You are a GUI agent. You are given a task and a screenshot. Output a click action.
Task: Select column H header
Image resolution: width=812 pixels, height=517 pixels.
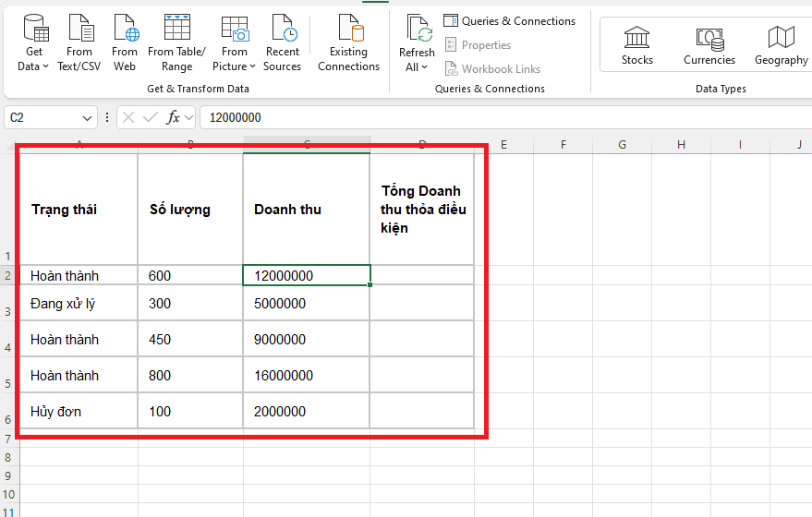[681, 145]
